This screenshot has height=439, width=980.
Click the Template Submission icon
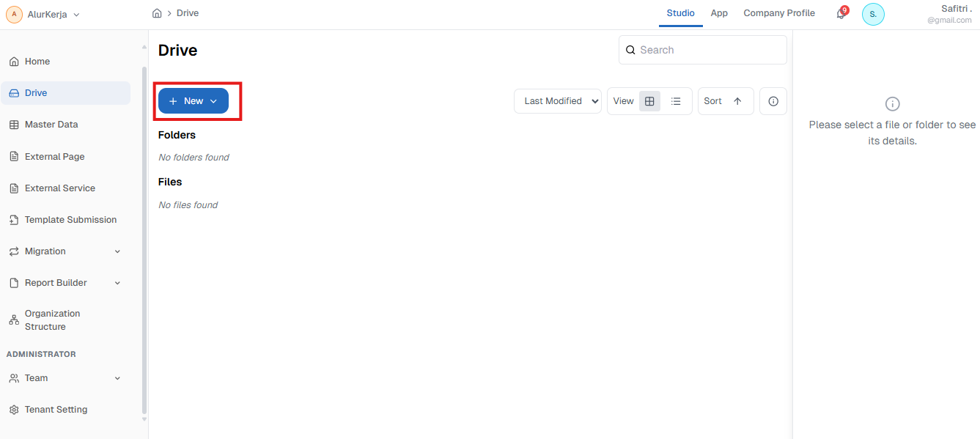[x=14, y=220]
